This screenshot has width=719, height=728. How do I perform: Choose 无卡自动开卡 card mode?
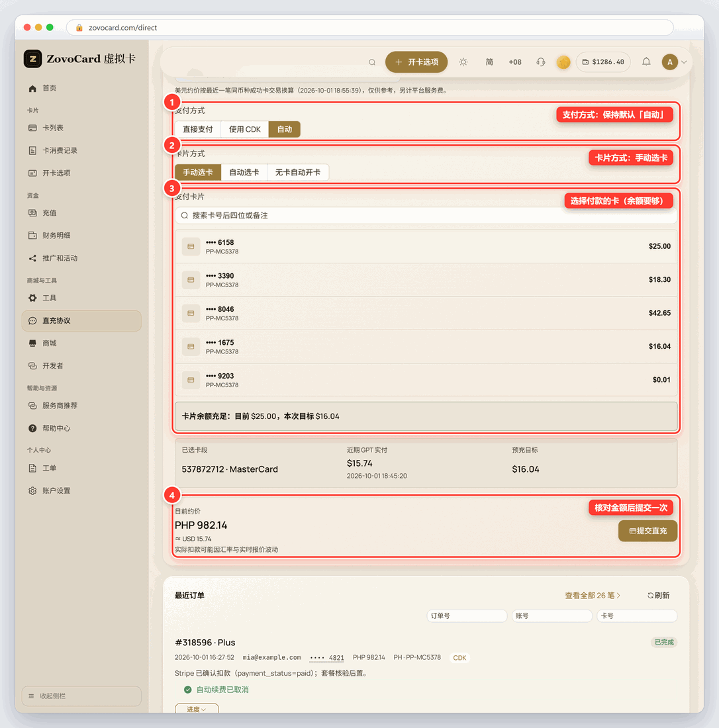click(298, 172)
